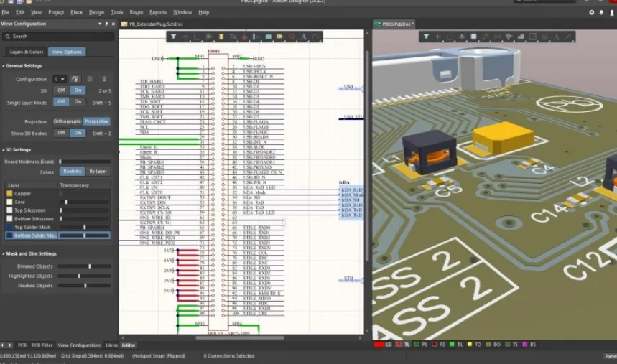Place a part using the yellow component icon
Image resolution: width=617 pixels, height=364 pixels.
click(x=221, y=37)
